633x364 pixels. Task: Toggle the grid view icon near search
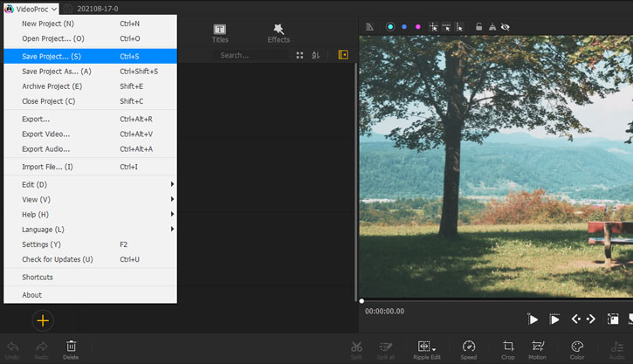[300, 55]
